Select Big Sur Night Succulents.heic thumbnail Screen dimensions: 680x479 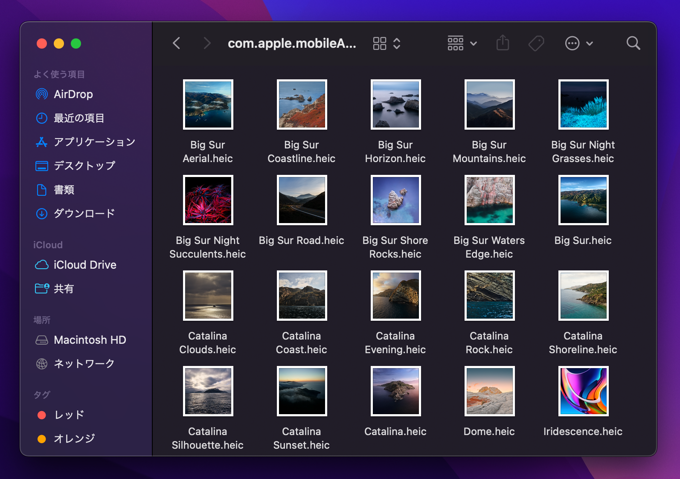click(x=208, y=200)
